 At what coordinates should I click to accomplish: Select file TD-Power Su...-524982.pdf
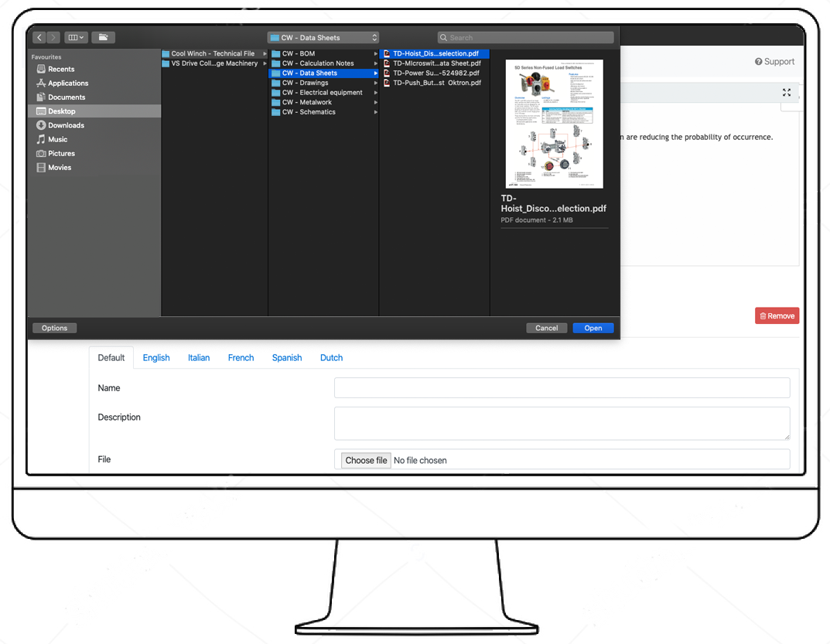click(435, 73)
